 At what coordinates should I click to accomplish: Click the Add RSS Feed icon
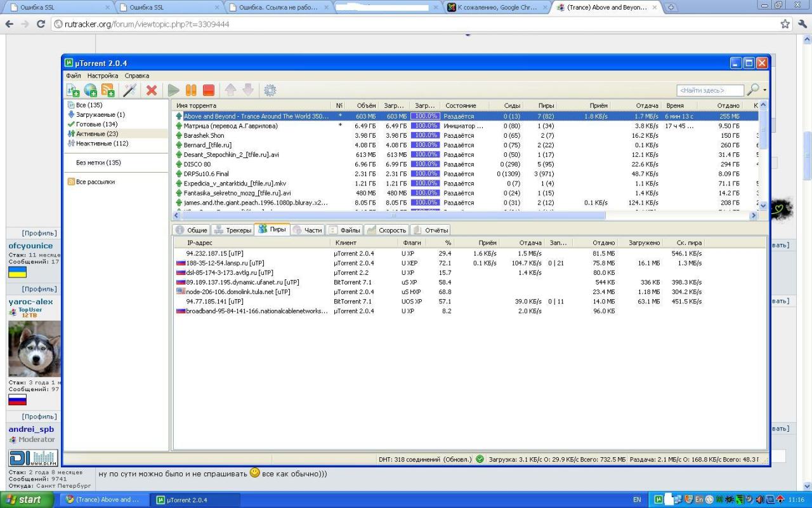108,90
